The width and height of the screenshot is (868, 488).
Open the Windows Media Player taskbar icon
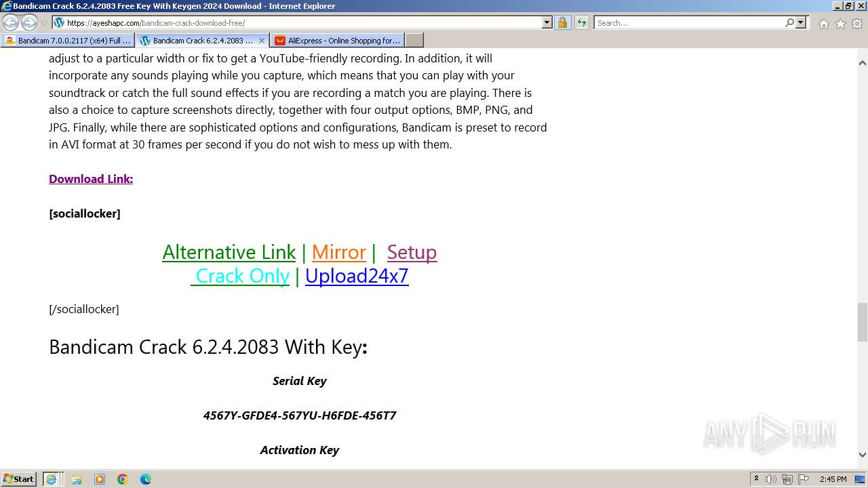coord(100,479)
